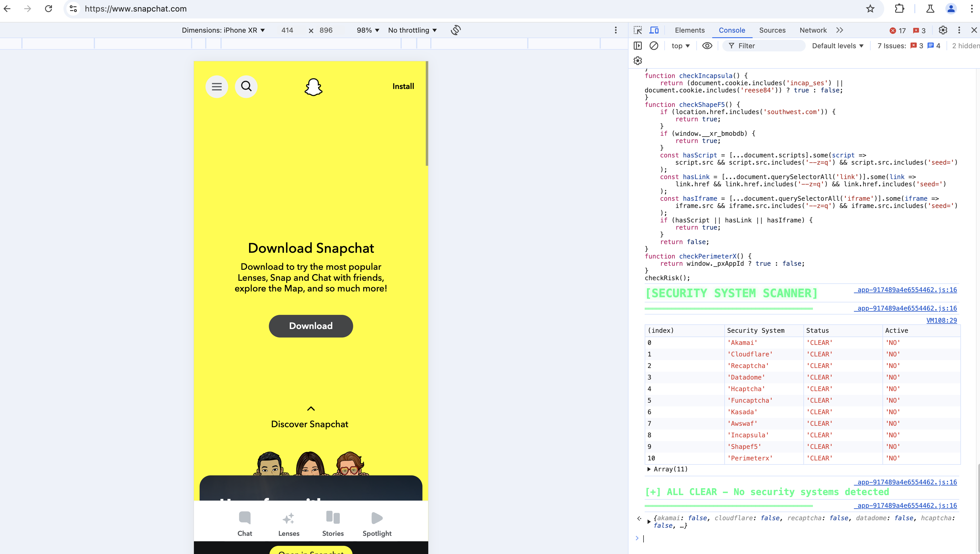Expand the Default levels dropdown
Image resolution: width=980 pixels, height=554 pixels.
837,46
